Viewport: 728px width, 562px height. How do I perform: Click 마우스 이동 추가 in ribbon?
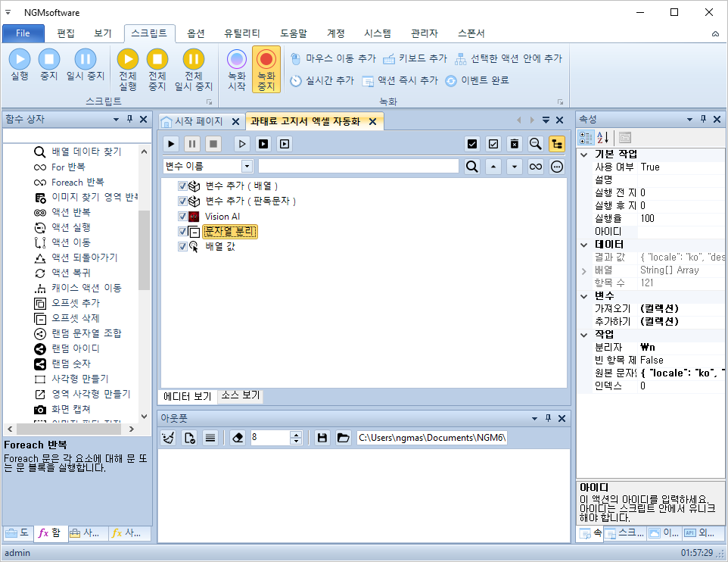333,58
